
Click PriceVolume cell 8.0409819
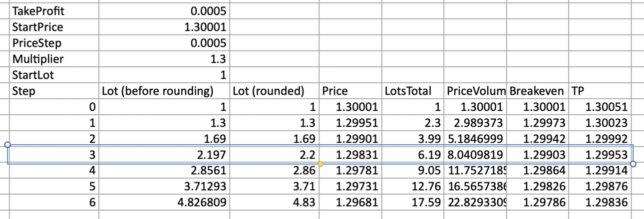coord(476,154)
